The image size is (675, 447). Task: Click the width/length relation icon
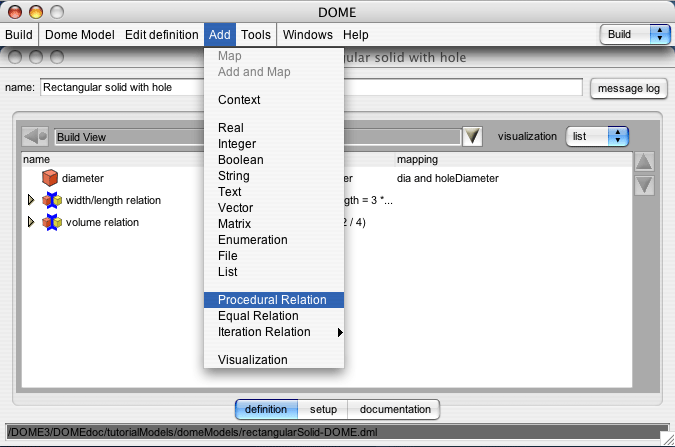point(52,200)
